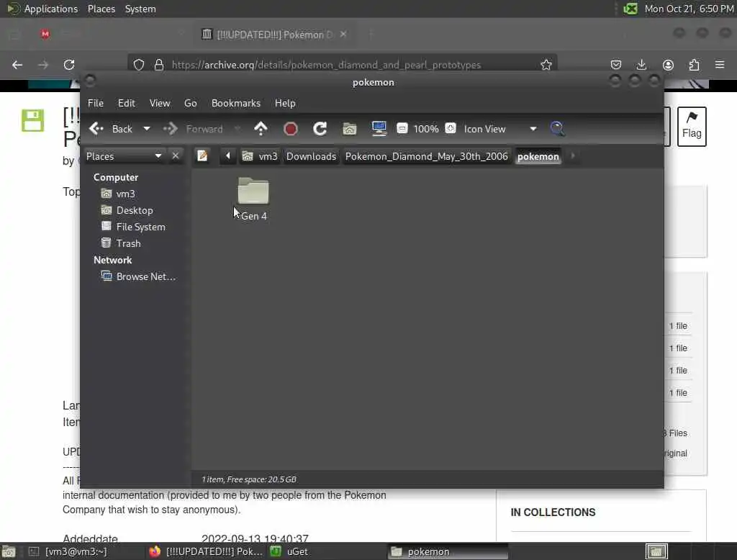737x560 pixels.
Task: Click the search magnifier icon in toolbar
Action: point(557,129)
